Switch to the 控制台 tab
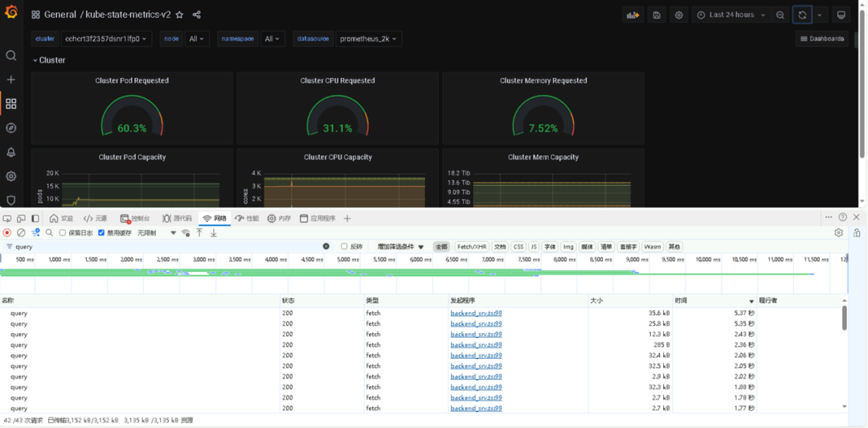This screenshot has height=428, width=868. [x=135, y=219]
